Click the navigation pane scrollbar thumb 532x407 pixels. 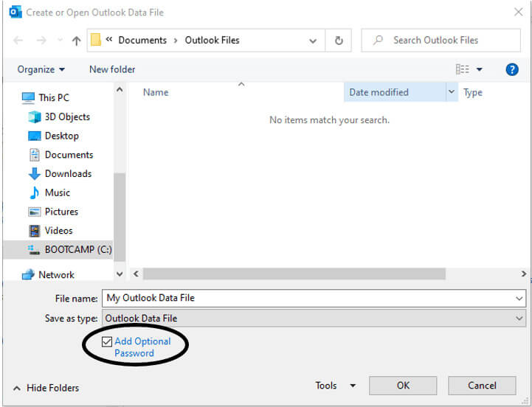tap(120, 217)
